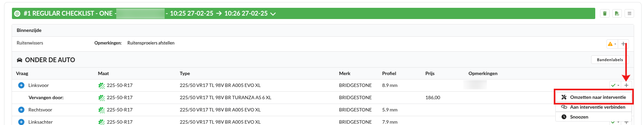Expand Linksachter row with blue plus circle

(21, 122)
